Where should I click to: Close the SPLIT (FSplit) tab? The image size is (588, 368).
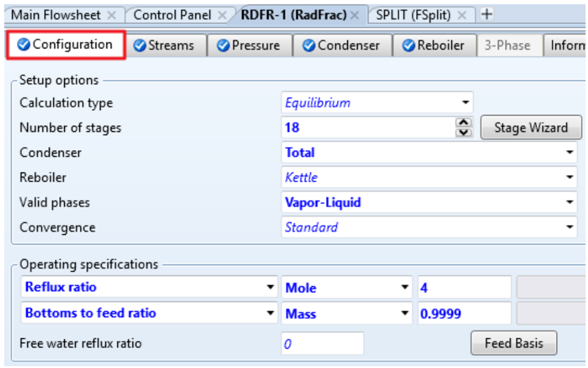click(x=463, y=15)
